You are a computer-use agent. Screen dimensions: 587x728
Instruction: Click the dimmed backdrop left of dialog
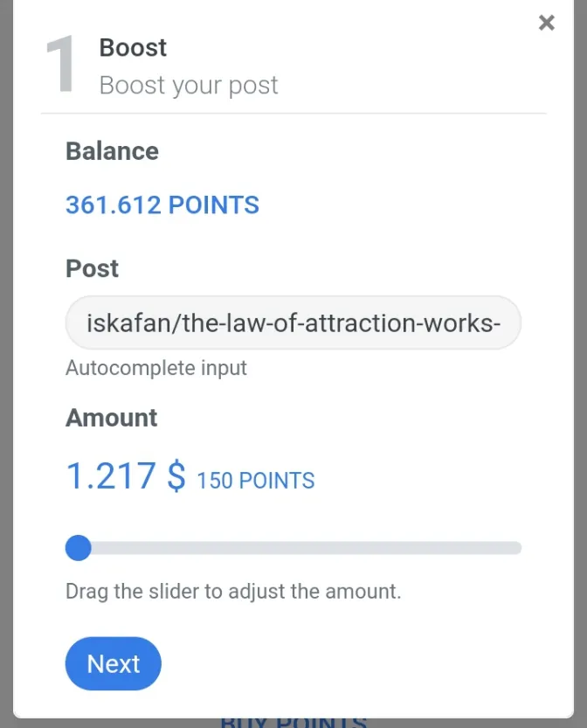click(6, 364)
